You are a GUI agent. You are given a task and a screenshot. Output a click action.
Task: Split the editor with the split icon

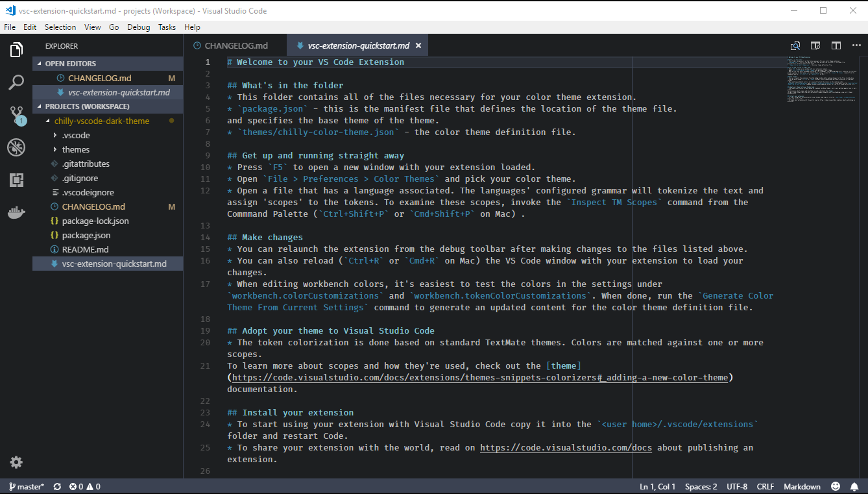tap(836, 45)
